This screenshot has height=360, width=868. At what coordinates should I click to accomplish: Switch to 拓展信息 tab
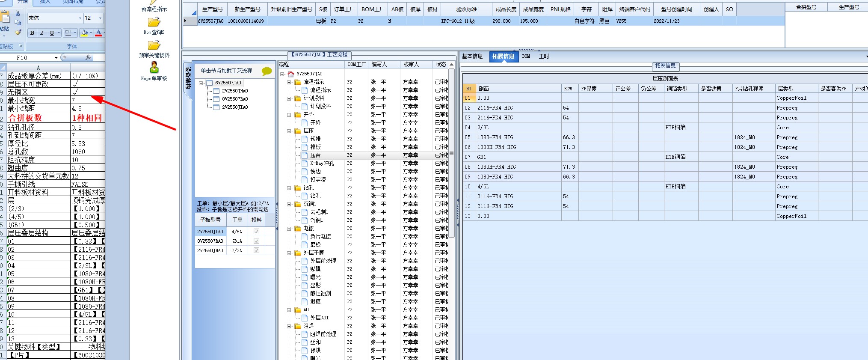tap(503, 57)
